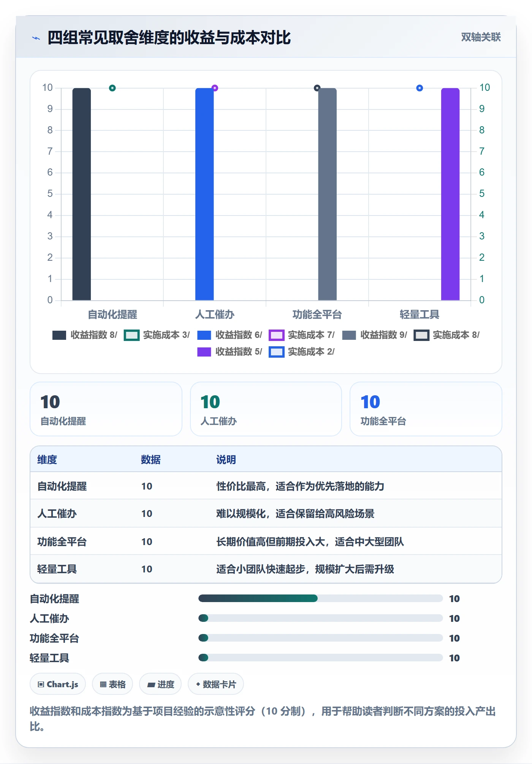Click the 说明 column header

(x=226, y=460)
